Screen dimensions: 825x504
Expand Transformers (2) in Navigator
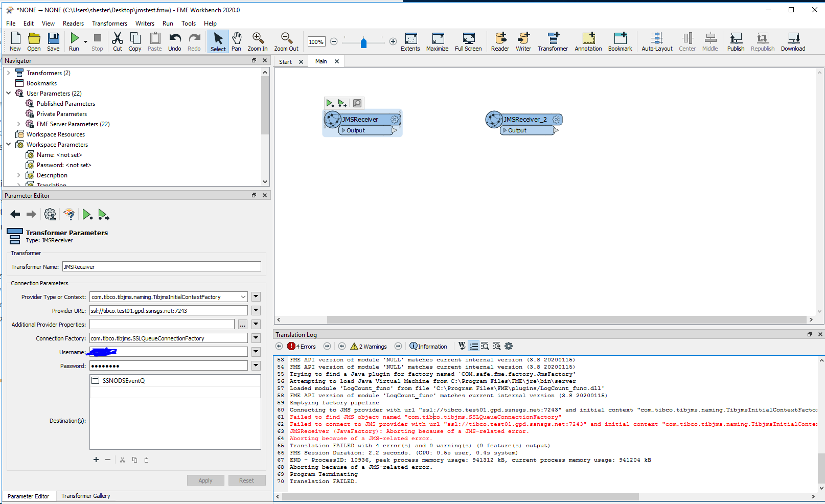coord(9,73)
